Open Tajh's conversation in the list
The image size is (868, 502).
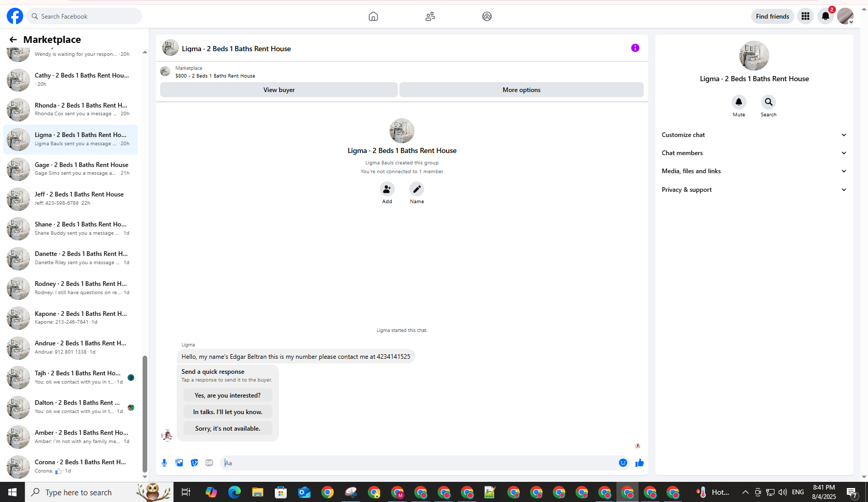tap(71, 377)
